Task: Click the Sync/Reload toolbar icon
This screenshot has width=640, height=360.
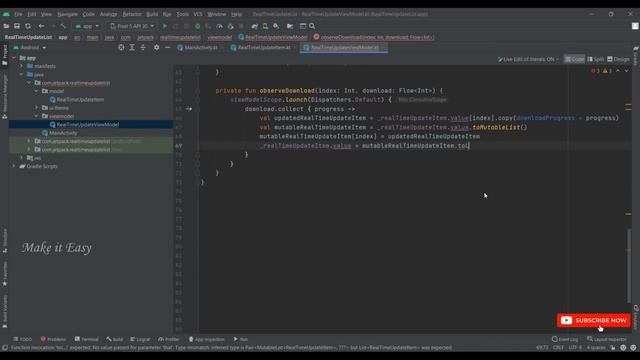Action: (x=28, y=26)
